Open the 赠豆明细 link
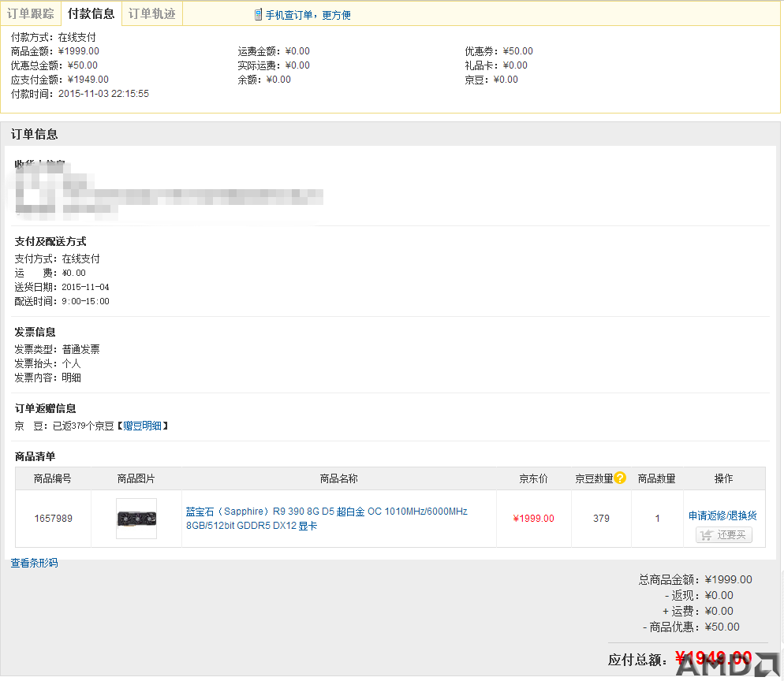Viewport: 784px width, 681px height. click(143, 426)
